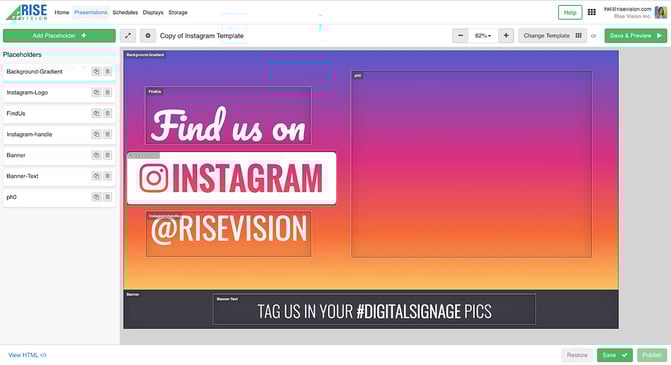
Task: Select the Instagram-Logo placeholder row
Action: (59, 92)
